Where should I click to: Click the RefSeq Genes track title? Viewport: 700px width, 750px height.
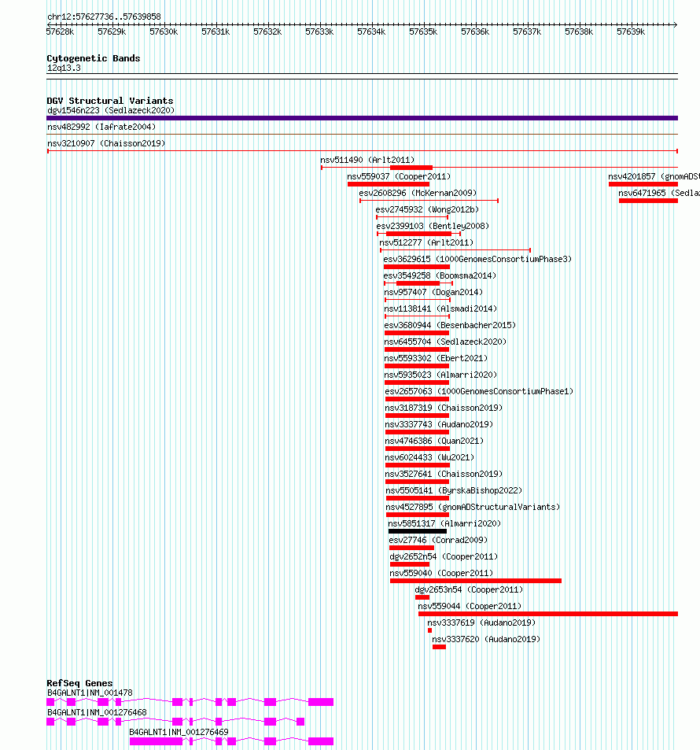point(79,684)
